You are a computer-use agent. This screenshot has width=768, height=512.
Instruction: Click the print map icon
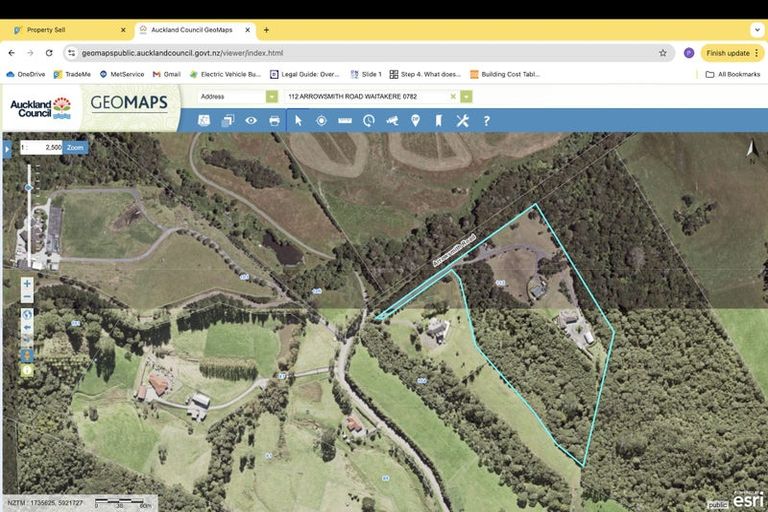click(x=274, y=120)
